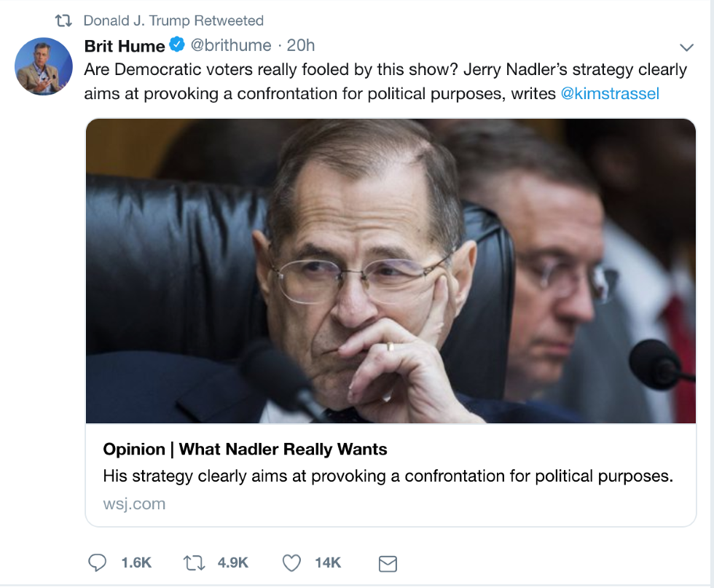Open the 20h timestamp link
The width and height of the screenshot is (714, 588).
click(301, 46)
